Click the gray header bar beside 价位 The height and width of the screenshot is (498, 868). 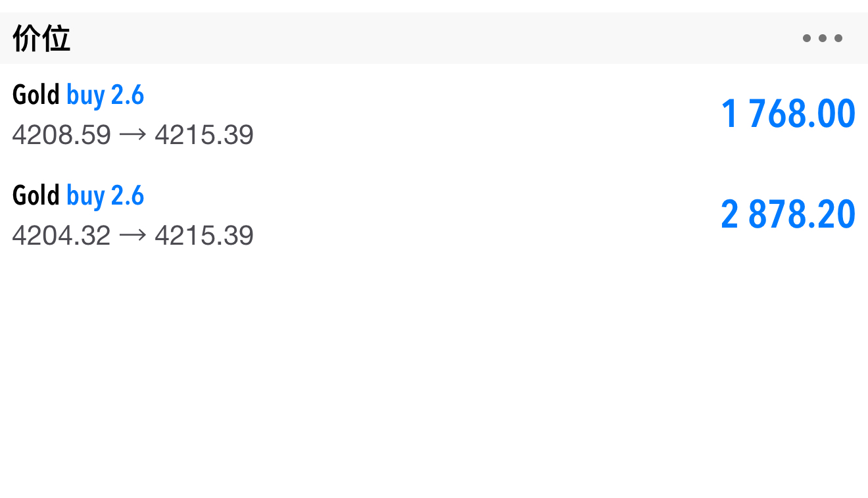pos(434,38)
